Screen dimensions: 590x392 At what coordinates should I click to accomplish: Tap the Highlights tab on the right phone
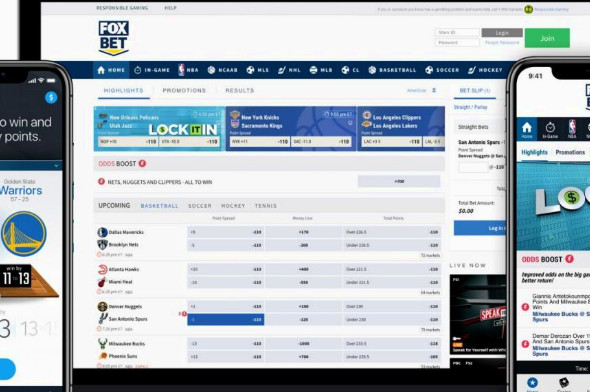pos(534,152)
